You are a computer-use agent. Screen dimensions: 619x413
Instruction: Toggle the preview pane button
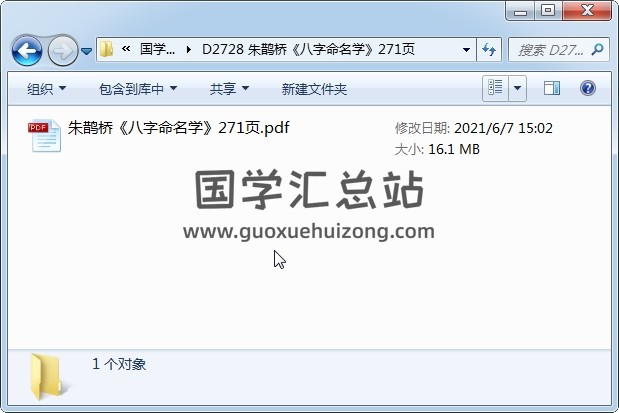551,88
